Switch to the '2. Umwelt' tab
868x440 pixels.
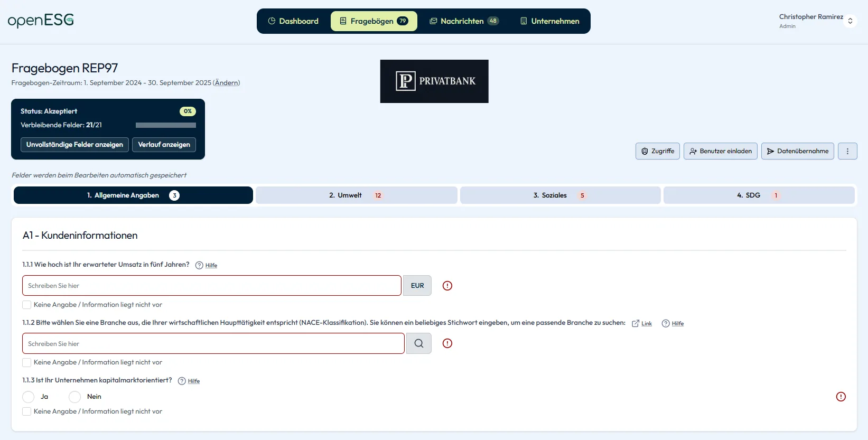coord(356,195)
